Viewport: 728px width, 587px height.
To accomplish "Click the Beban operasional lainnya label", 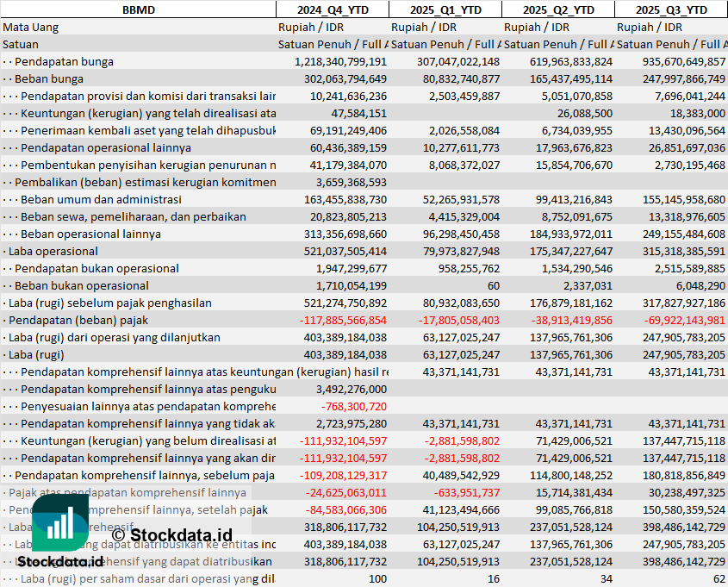I will tap(90, 234).
